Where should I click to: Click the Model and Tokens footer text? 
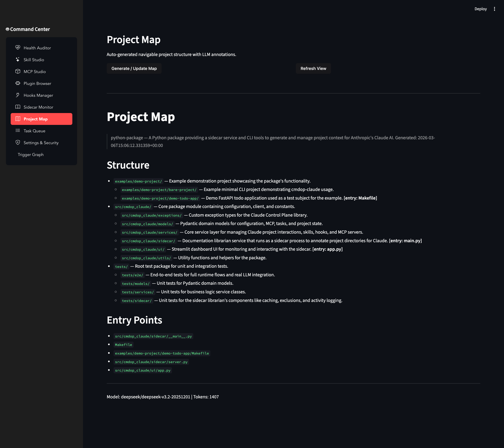(163, 397)
